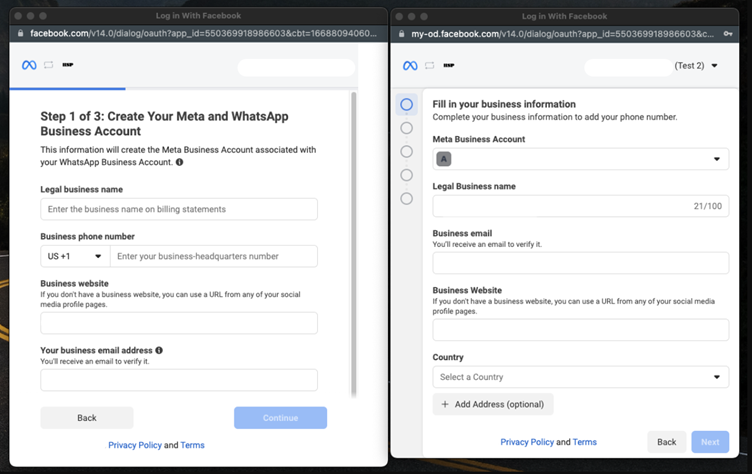Open the Meta Business Account dropdown
This screenshot has width=752, height=474.
(580, 159)
